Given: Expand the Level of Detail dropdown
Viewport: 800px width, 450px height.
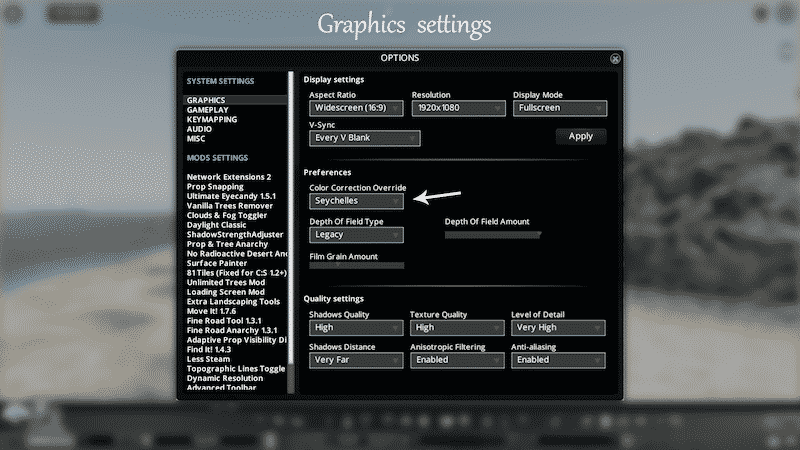Looking at the screenshot, I should [x=558, y=328].
